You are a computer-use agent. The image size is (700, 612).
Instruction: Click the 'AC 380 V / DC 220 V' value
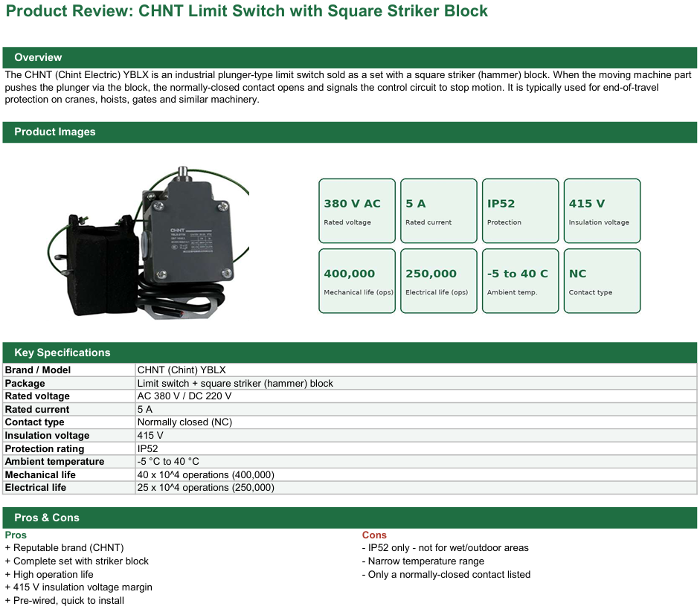[184, 396]
